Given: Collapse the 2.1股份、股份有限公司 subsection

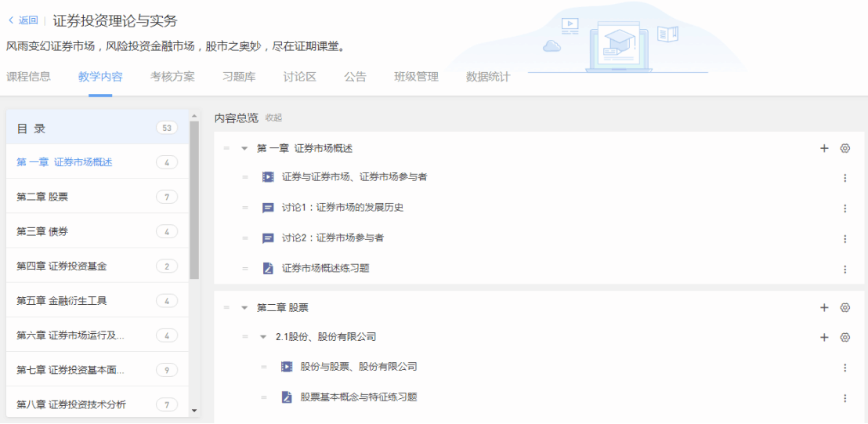Looking at the screenshot, I should click(263, 337).
